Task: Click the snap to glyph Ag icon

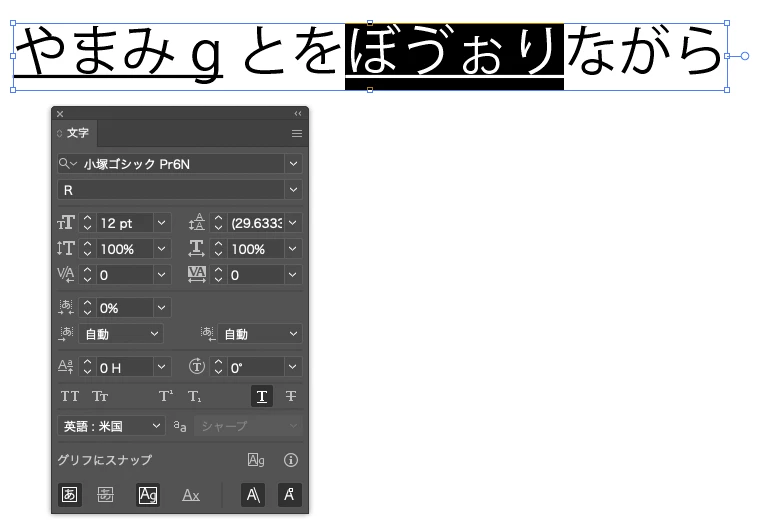Action: (x=256, y=459)
